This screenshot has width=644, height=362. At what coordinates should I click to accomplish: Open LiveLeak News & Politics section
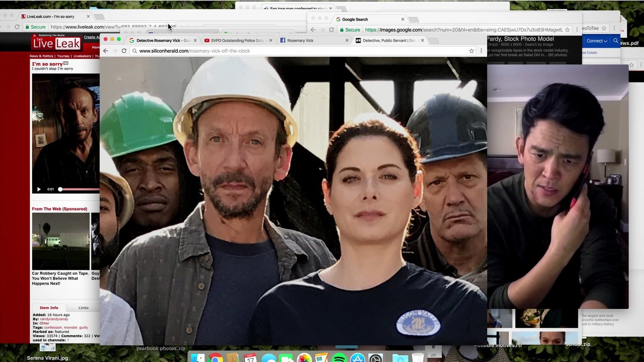pos(41,56)
